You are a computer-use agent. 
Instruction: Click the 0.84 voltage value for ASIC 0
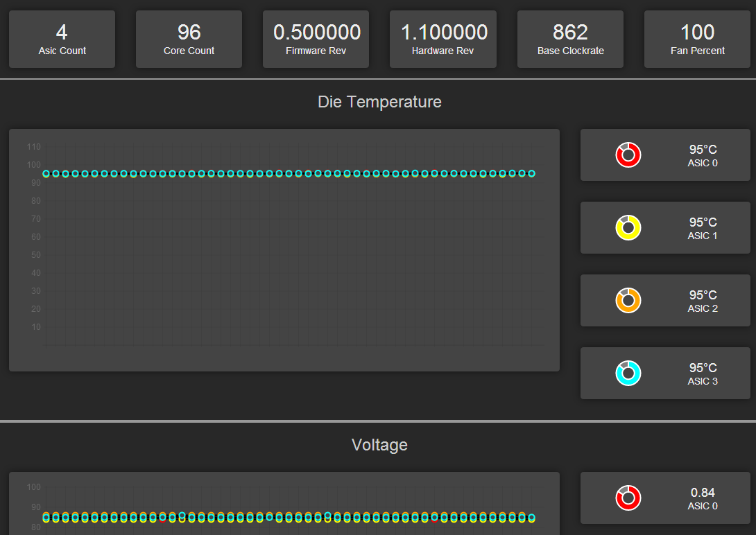pos(703,492)
